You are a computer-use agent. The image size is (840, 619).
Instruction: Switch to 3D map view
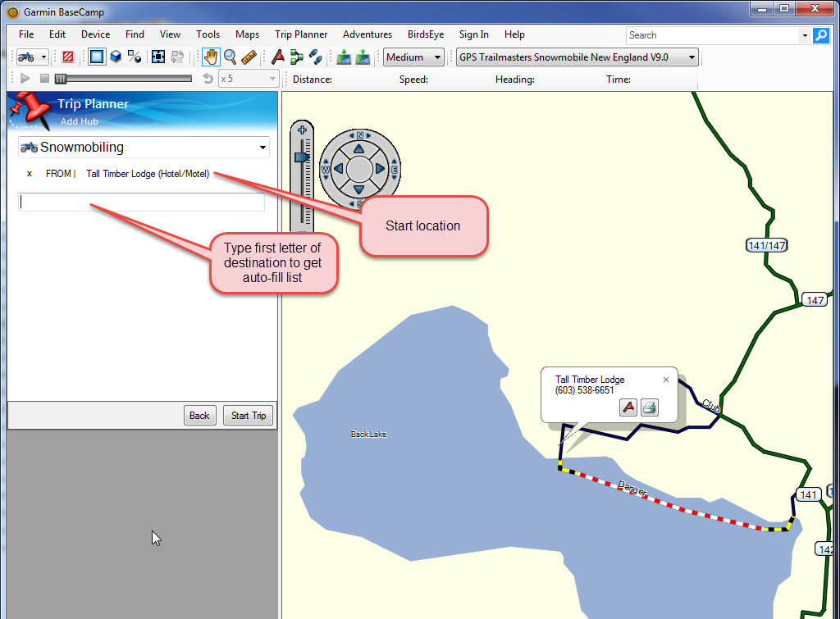(116, 57)
